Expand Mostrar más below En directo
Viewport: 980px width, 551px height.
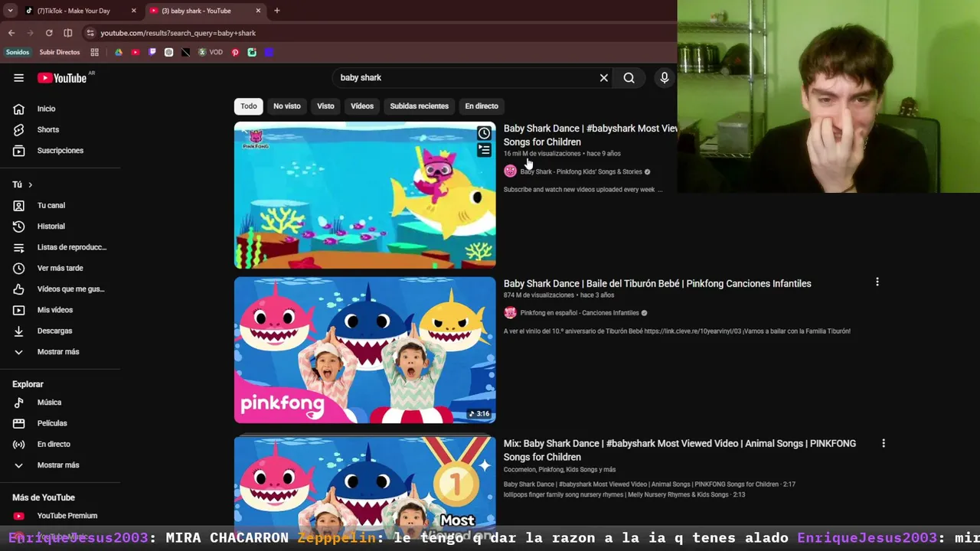pyautogui.click(x=60, y=465)
